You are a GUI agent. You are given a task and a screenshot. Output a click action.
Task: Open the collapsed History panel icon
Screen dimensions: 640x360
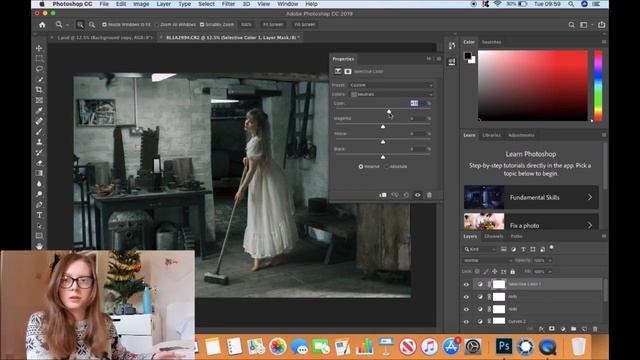click(x=452, y=46)
